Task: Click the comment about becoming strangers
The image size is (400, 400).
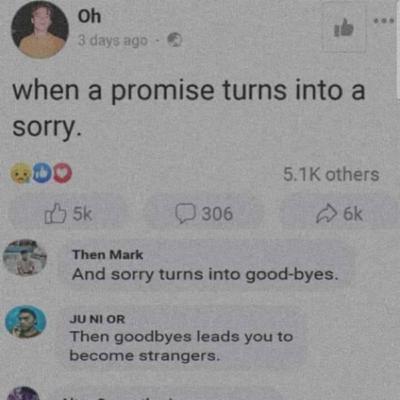Action: [x=181, y=346]
